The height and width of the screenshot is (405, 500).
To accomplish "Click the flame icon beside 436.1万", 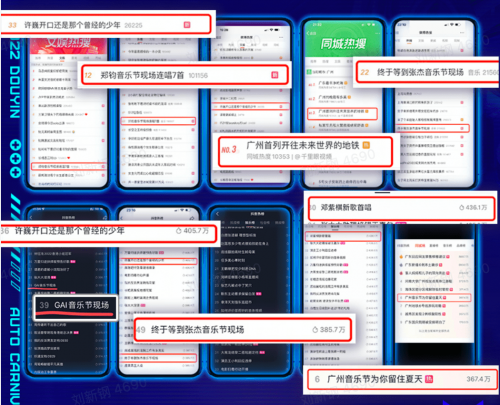I will point(462,208).
